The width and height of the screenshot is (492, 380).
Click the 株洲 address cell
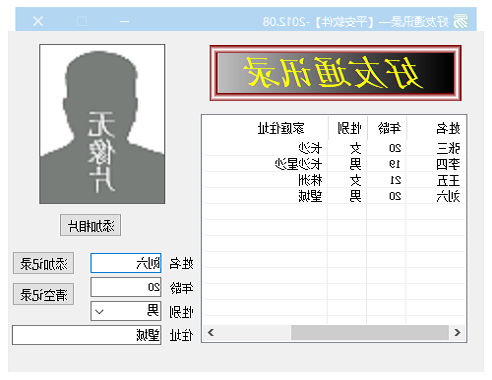pos(310,180)
